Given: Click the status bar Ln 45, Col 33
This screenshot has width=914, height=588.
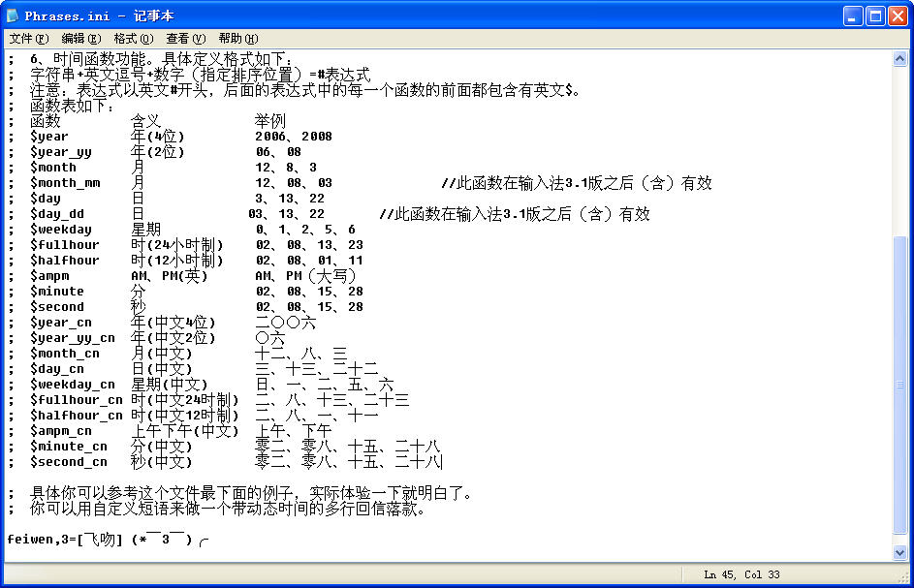Looking at the screenshot, I should pyautogui.click(x=741, y=574).
